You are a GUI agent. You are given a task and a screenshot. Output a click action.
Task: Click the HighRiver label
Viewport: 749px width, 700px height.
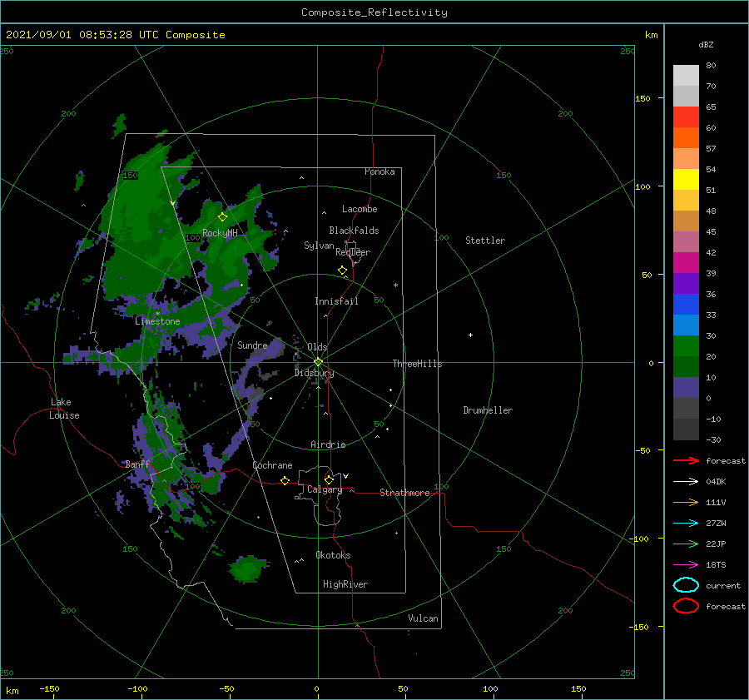pyautogui.click(x=345, y=584)
